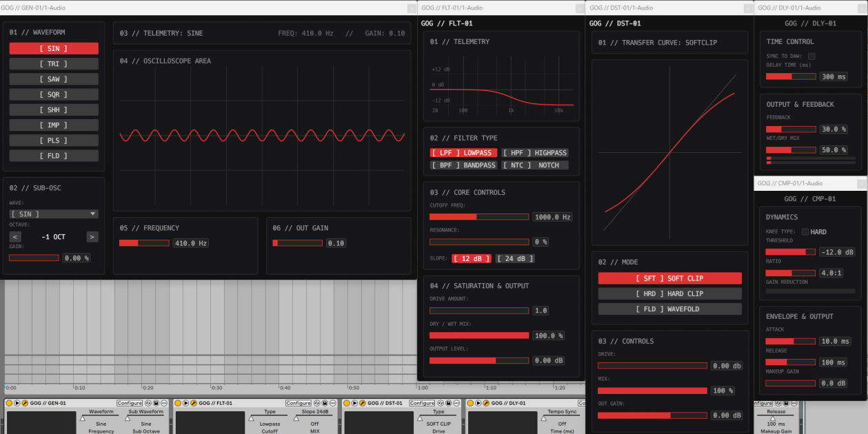Click the 300 ms delay time field
Image resolution: width=868 pixels, height=434 pixels.
click(834, 77)
